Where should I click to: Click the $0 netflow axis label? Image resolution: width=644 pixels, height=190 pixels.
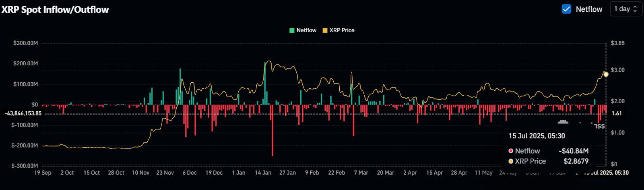(35, 104)
